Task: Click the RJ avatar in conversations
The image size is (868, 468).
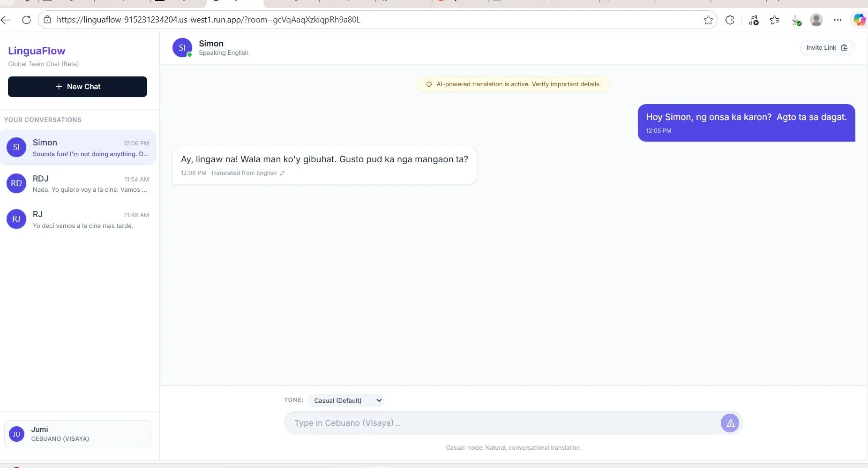Action: (16, 219)
